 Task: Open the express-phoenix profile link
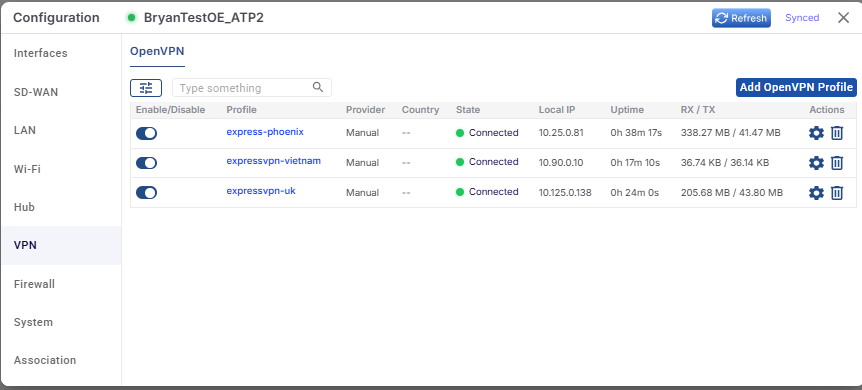pyautogui.click(x=265, y=132)
